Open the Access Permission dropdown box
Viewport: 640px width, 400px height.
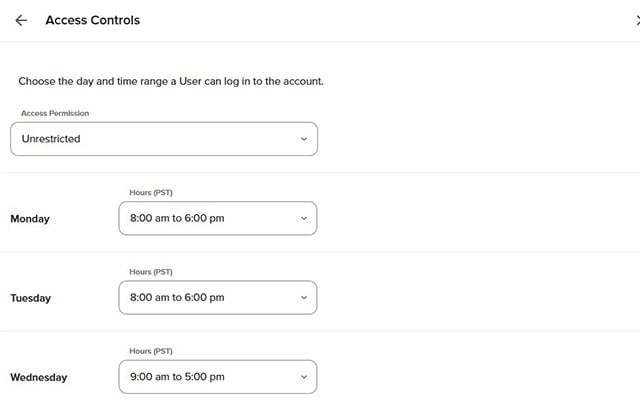[163, 139]
